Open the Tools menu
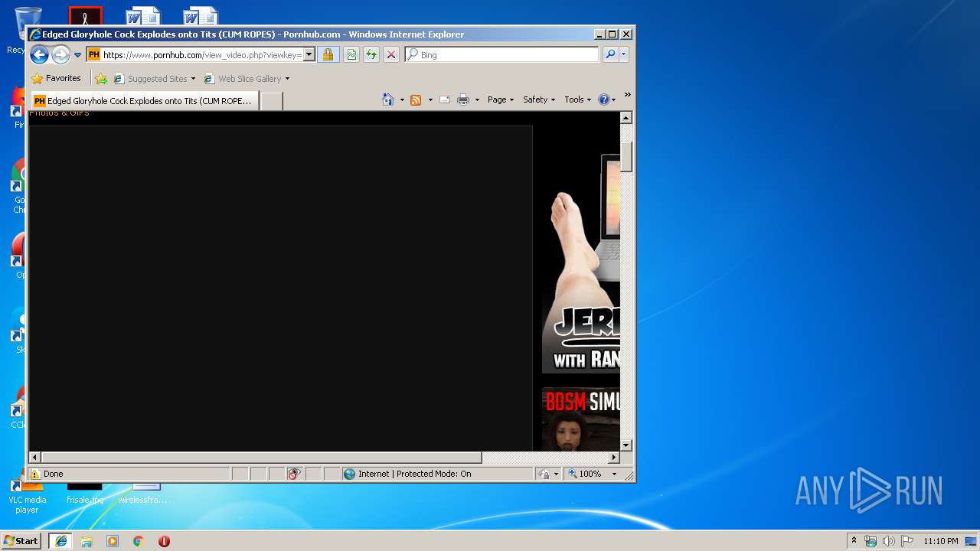The height and width of the screenshot is (551, 980). point(578,99)
